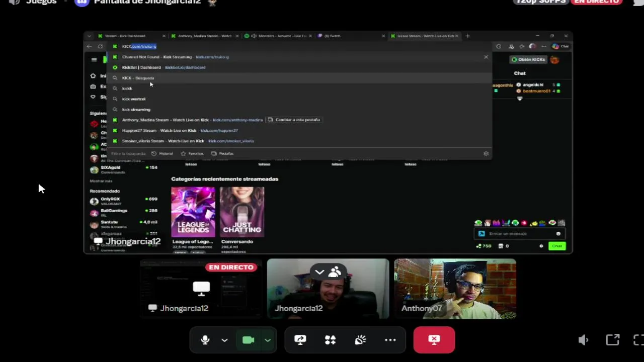Click the address bar with kick.com/truko-g
Viewport: 644px width, 362px height.
[299, 46]
